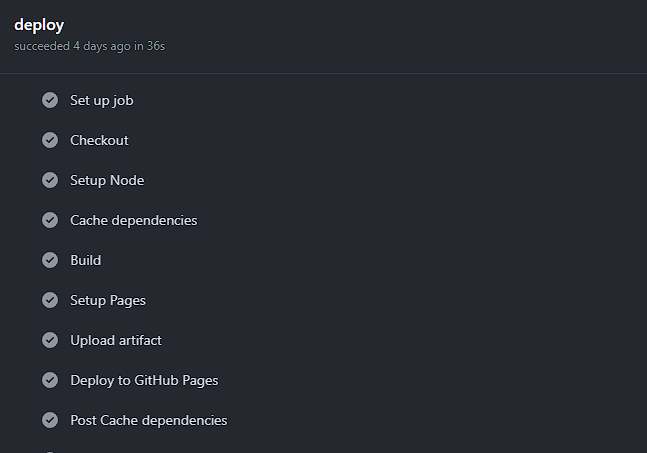647x453 pixels.
Task: Click the Setup Node success status icon
Action: [50, 180]
